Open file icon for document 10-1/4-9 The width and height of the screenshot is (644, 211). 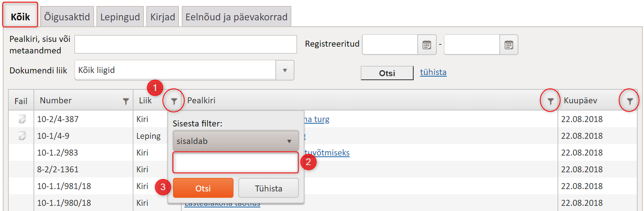point(22,136)
